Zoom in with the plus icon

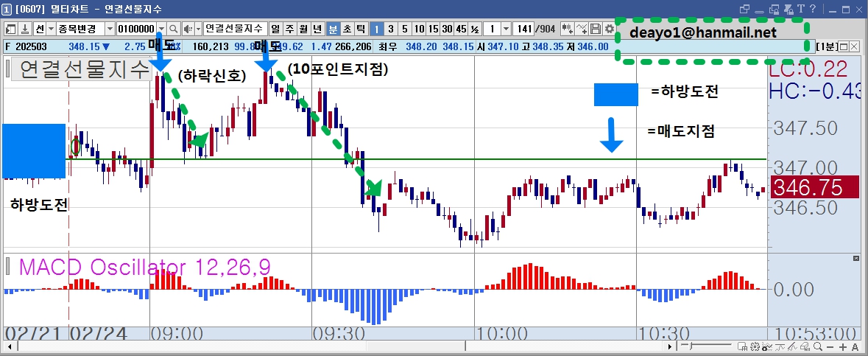843,347
